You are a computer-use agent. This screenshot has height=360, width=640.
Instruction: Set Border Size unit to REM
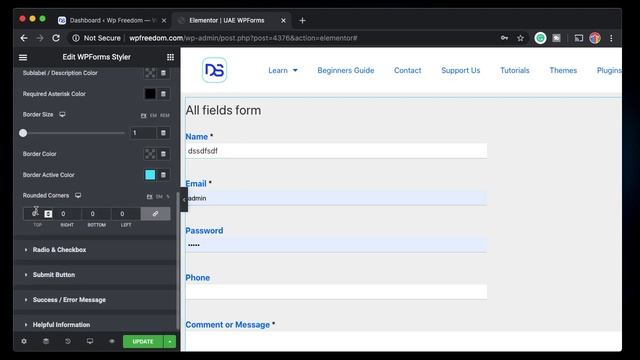point(164,116)
